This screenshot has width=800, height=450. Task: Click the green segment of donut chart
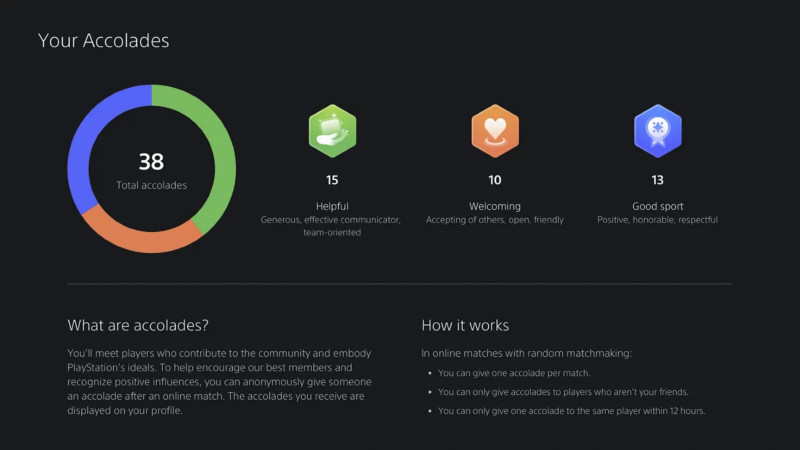(x=218, y=150)
